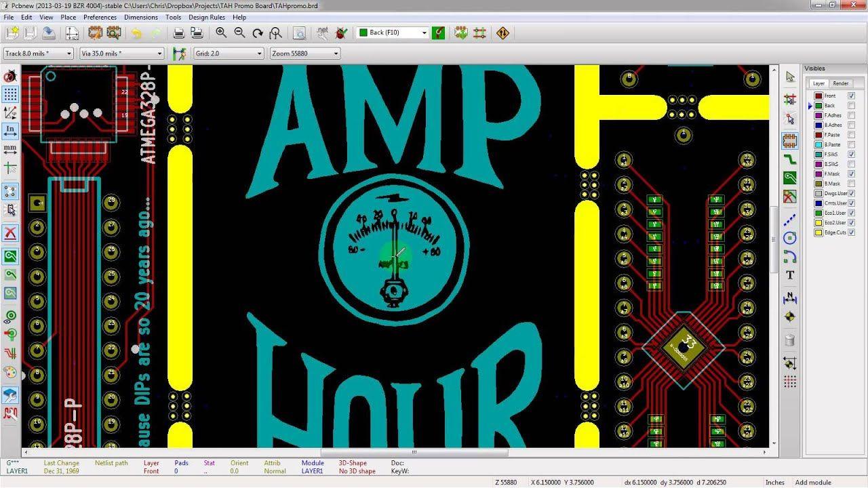The width and height of the screenshot is (868, 488).
Task: Toggle the show grid icon
Action: click(10, 94)
